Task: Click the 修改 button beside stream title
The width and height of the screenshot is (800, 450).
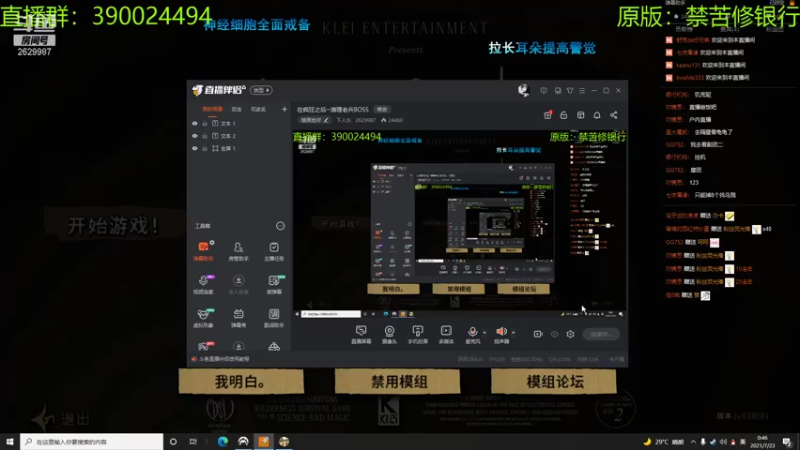Action: [382, 109]
